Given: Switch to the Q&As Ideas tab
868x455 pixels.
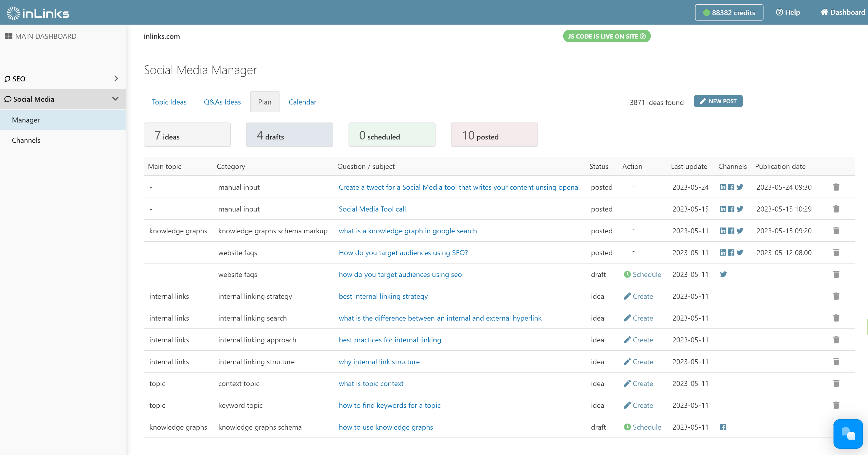Looking at the screenshot, I should coord(222,102).
